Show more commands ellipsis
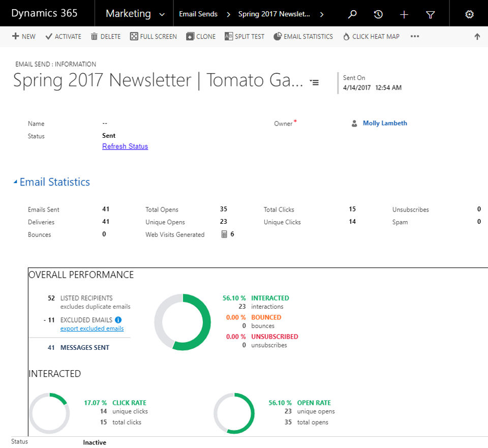This screenshot has height=448, width=488. [x=415, y=37]
